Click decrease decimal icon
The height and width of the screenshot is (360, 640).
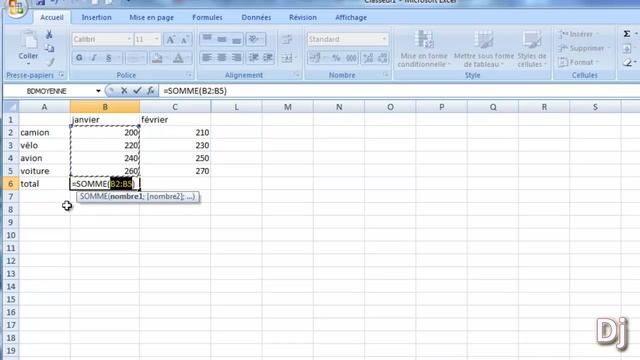(x=382, y=58)
